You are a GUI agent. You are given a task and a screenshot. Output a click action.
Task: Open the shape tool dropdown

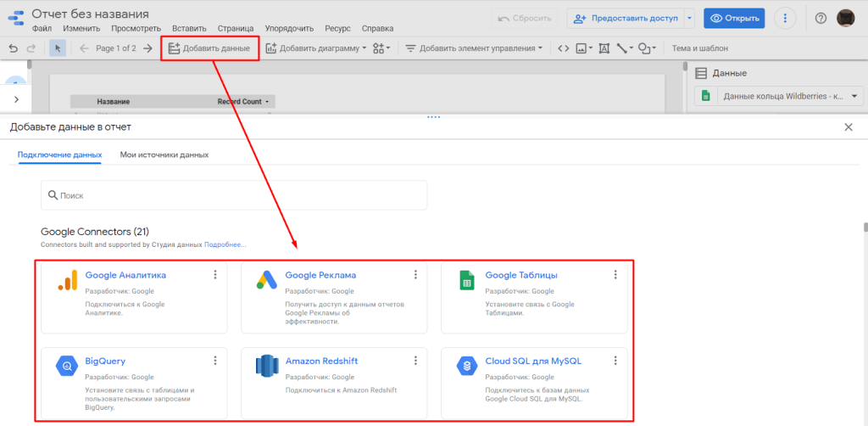pos(647,48)
